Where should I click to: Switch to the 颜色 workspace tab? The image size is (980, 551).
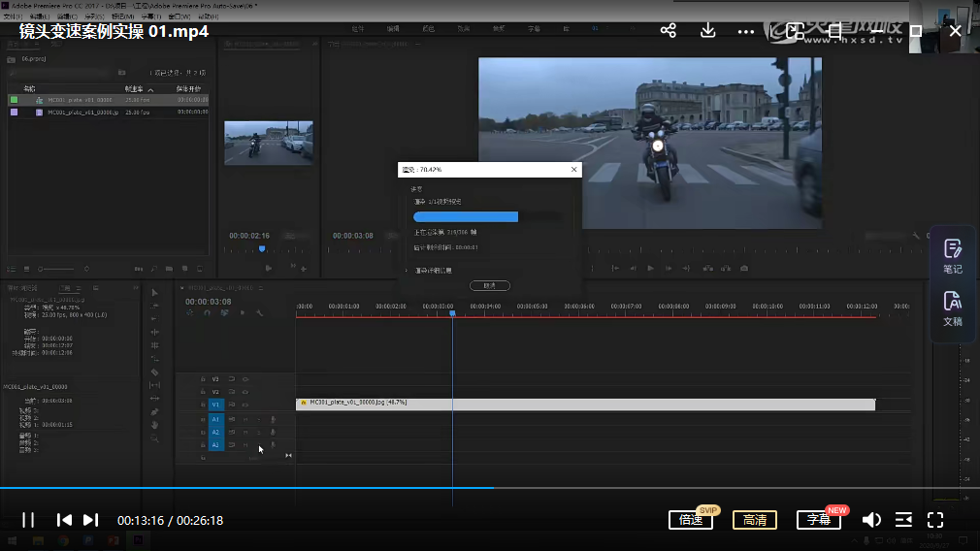[428, 29]
